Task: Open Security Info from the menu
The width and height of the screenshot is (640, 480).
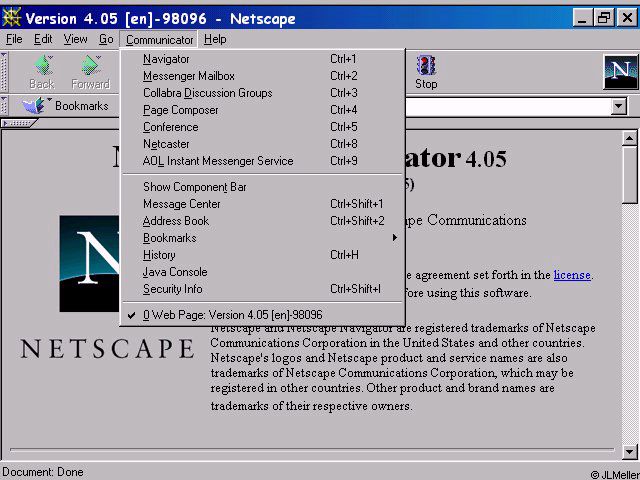Action: click(172, 289)
